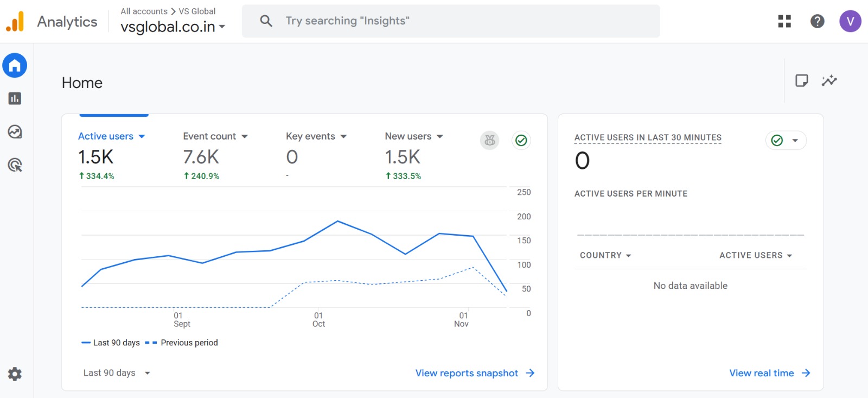Select the New users metric tab

408,136
